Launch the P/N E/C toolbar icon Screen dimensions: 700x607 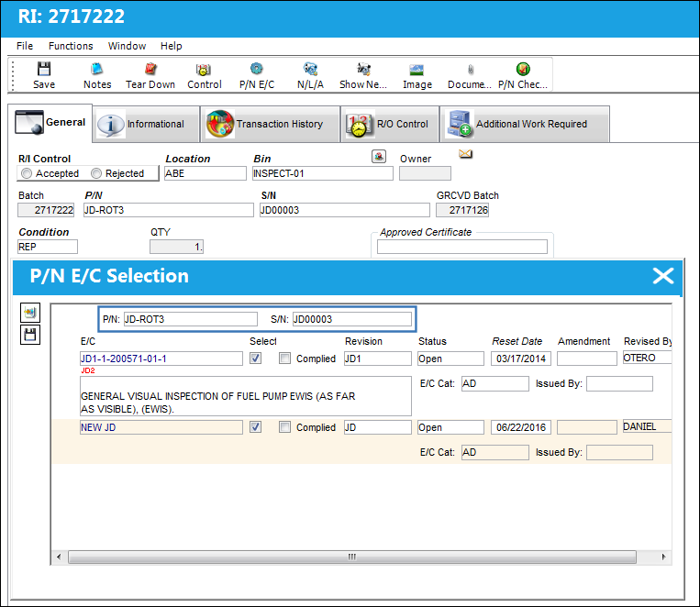[x=256, y=69]
